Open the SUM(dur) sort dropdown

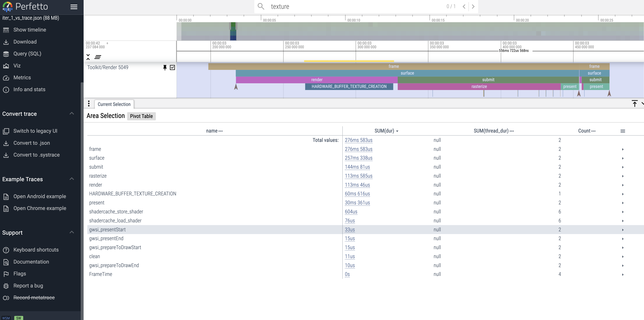[397, 131]
